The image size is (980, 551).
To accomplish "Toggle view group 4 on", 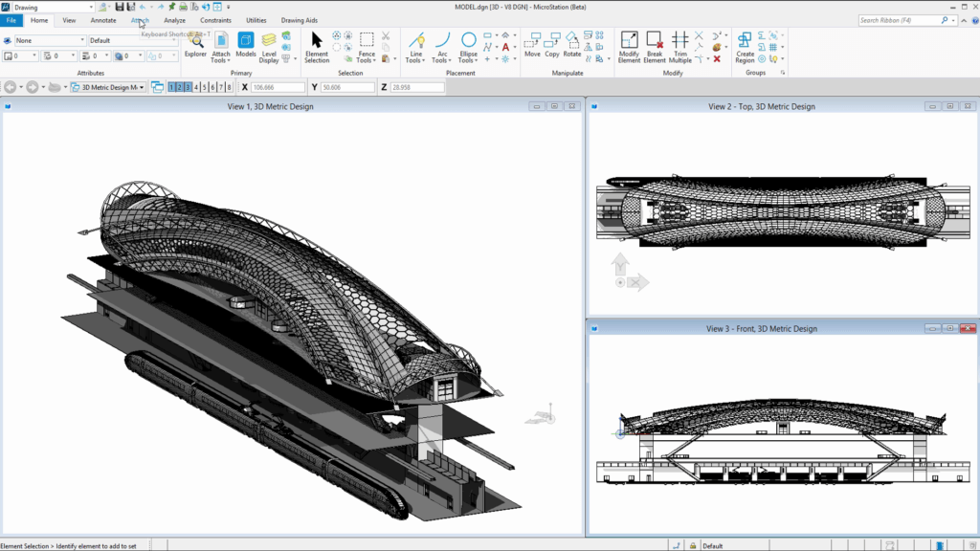I will 196,86.
